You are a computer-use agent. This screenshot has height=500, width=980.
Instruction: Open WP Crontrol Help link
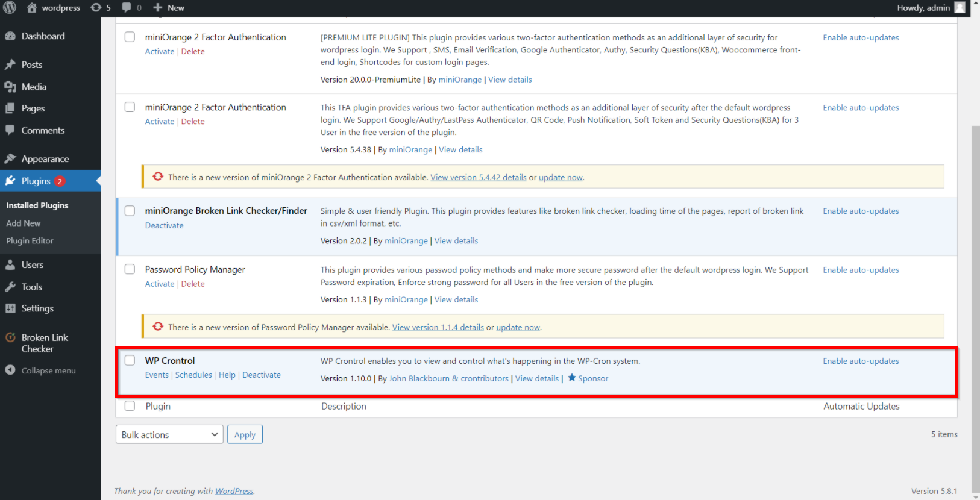[x=227, y=375]
